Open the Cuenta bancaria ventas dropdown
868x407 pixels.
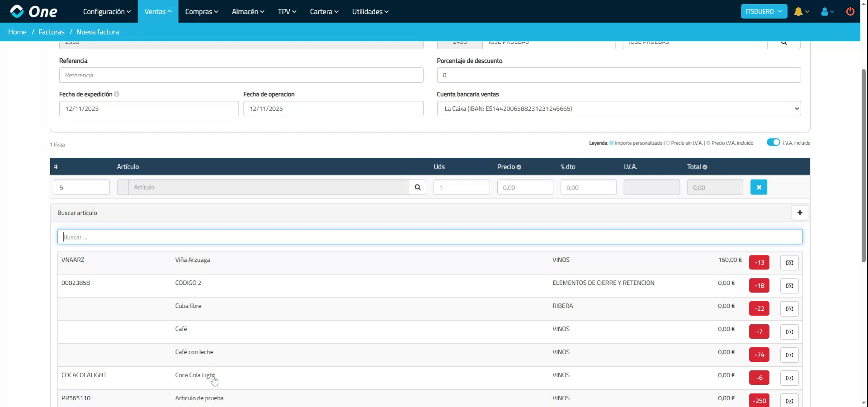point(618,109)
